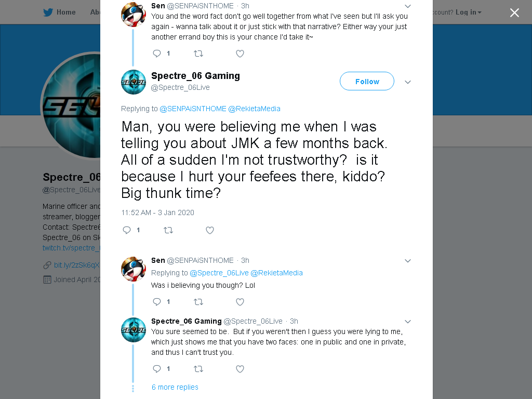Viewport: 532px width, 399px height.
Task: Retweet the bottom Spectre_06 reply about two faces
Action: (x=198, y=369)
